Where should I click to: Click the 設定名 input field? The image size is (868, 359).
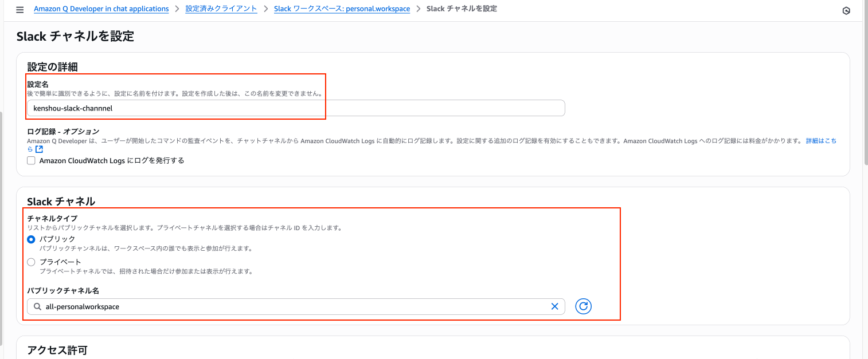[x=296, y=108]
